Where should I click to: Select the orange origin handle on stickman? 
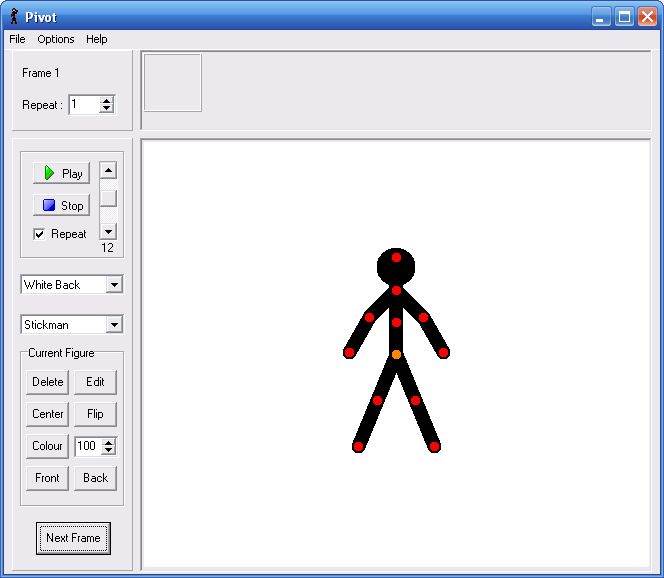tap(396, 354)
